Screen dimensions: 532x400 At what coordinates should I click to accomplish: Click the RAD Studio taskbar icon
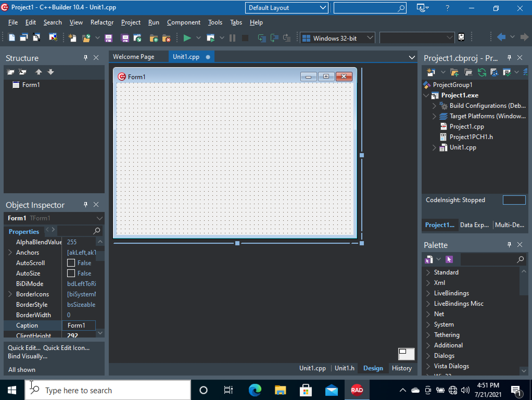(357, 390)
